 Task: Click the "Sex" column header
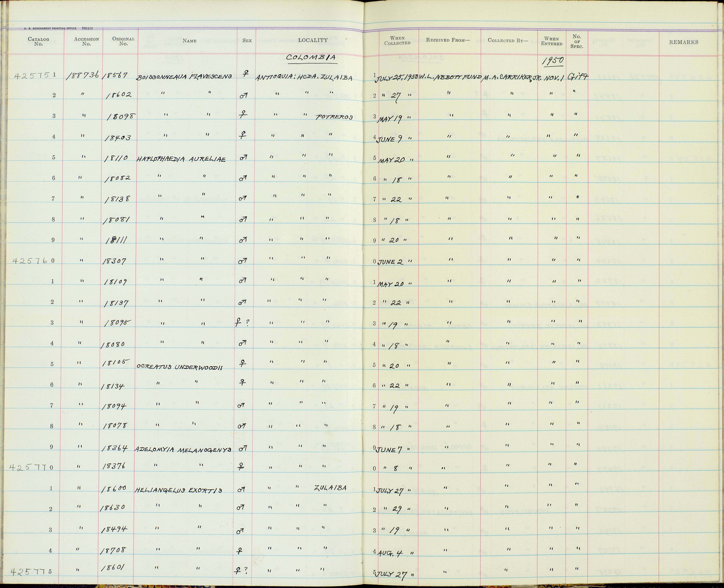(247, 40)
